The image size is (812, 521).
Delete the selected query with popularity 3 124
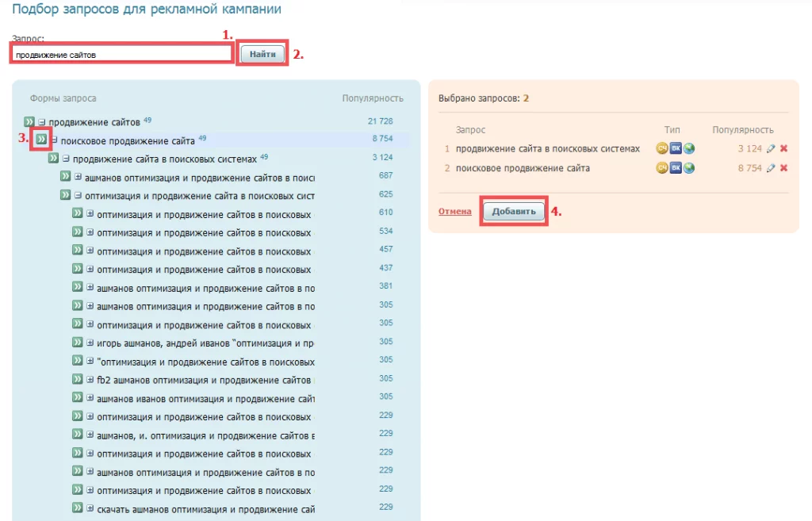(783, 148)
